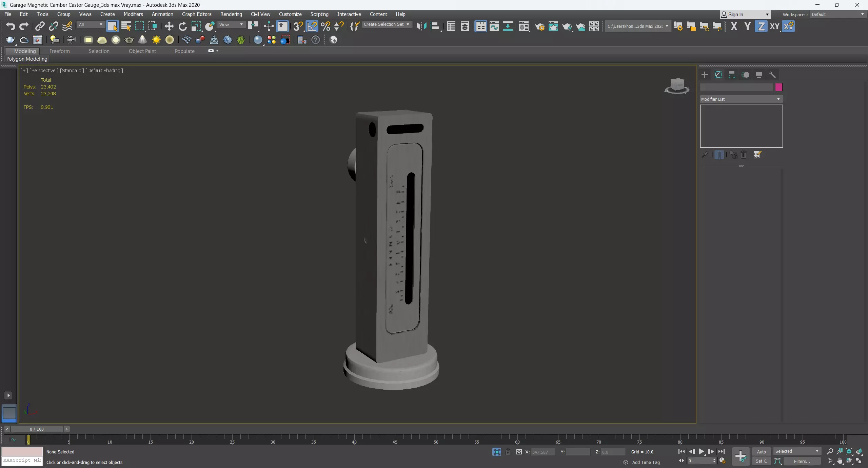
Task: Select the Select and Link tool
Action: coord(40,26)
